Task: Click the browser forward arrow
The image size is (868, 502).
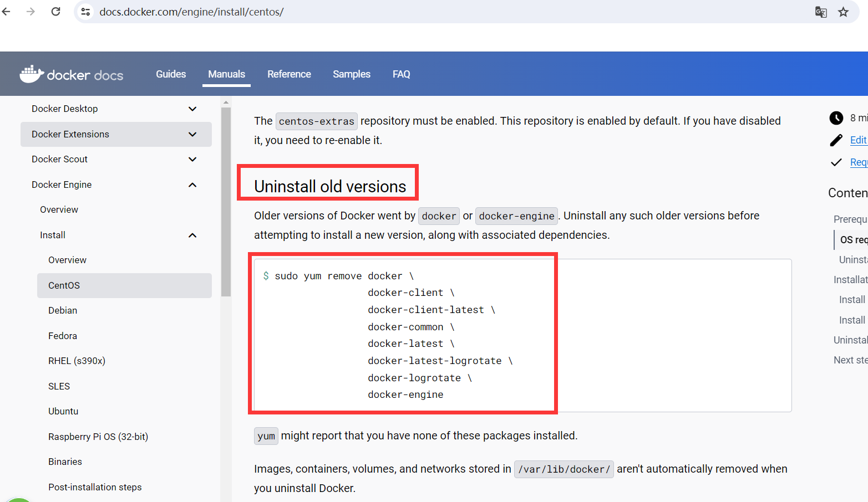Action: pos(31,12)
